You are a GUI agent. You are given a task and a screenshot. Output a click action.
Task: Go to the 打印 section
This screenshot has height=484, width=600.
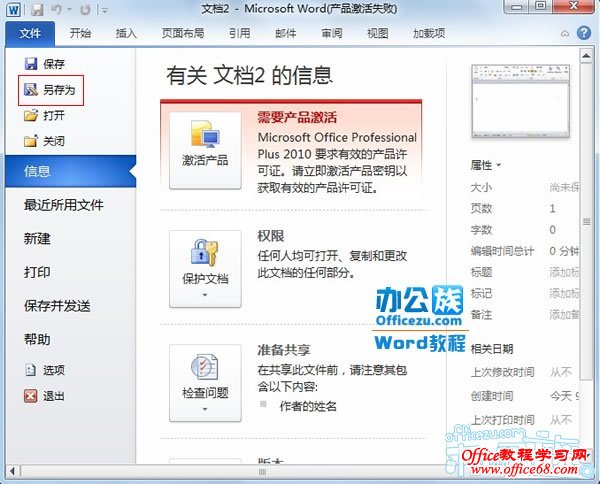pos(37,272)
